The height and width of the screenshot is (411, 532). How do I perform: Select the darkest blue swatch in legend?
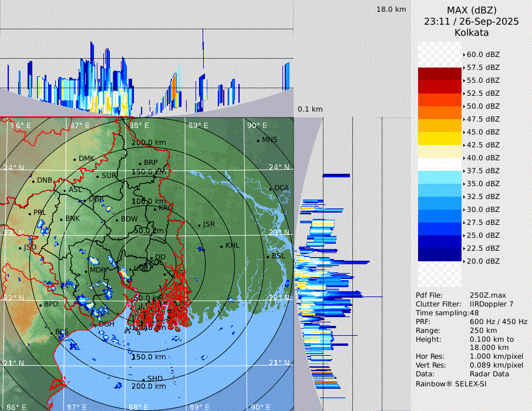pos(440,254)
